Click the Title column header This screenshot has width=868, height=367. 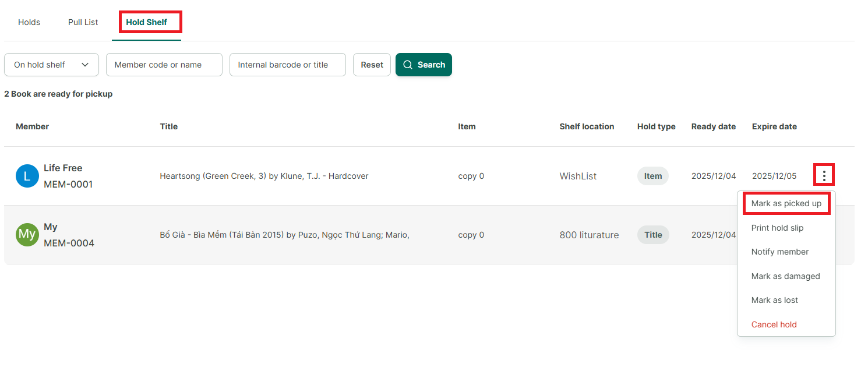coord(169,126)
